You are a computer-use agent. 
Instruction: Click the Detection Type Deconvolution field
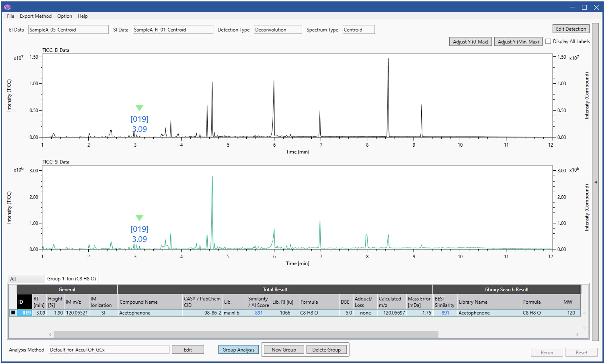(x=278, y=30)
